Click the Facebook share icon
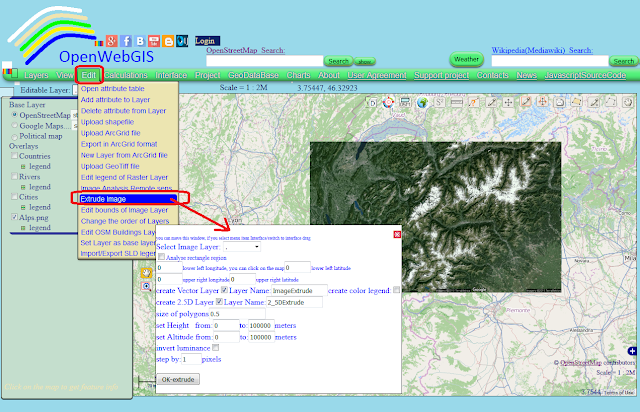The height and width of the screenshot is (412, 640). pyautogui.click(x=126, y=41)
